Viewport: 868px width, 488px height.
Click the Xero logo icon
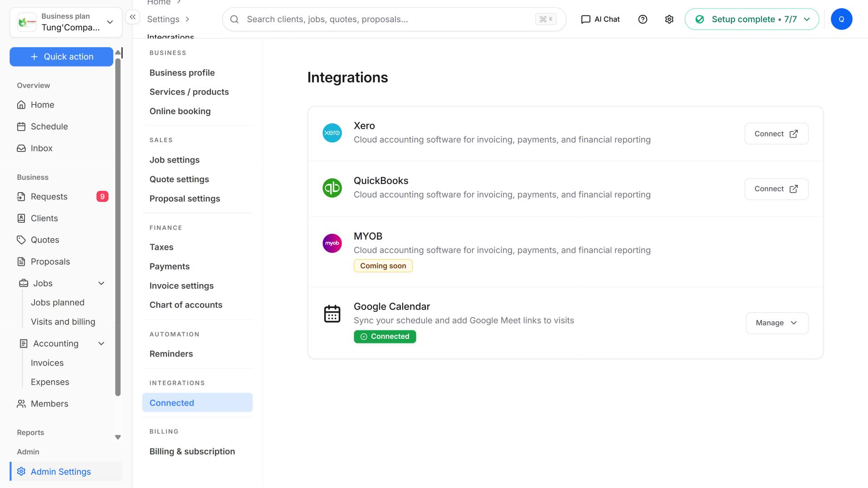click(332, 133)
